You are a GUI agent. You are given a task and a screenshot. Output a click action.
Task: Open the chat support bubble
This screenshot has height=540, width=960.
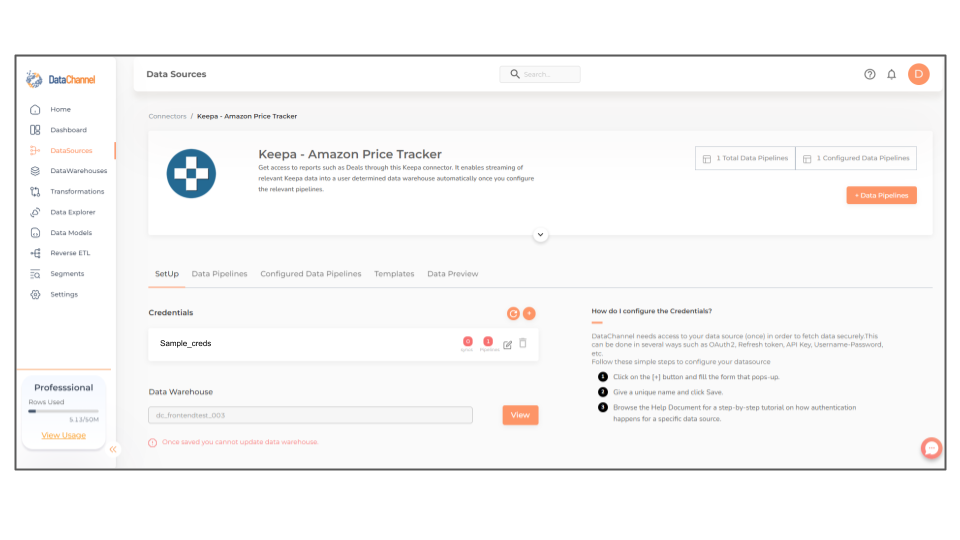[x=931, y=448]
